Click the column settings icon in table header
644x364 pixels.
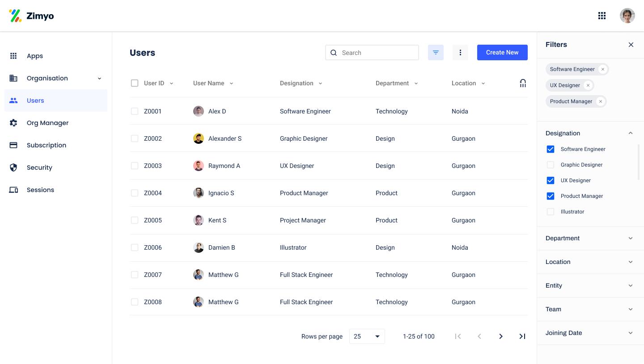522,83
